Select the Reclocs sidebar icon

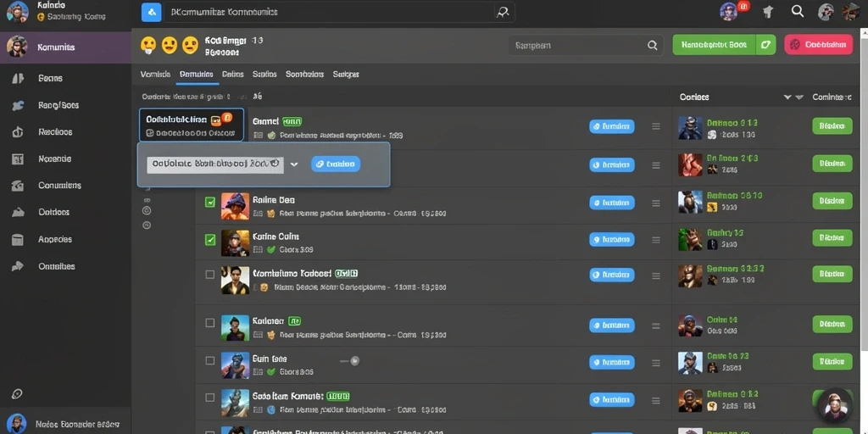pyautogui.click(x=18, y=131)
